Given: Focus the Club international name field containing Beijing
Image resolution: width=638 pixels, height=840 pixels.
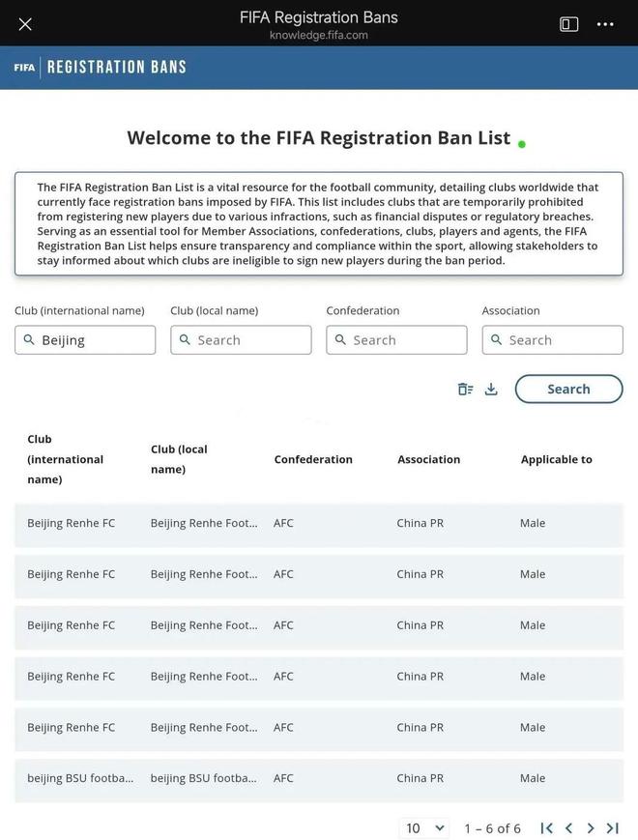Looking at the screenshot, I should click(x=85, y=339).
